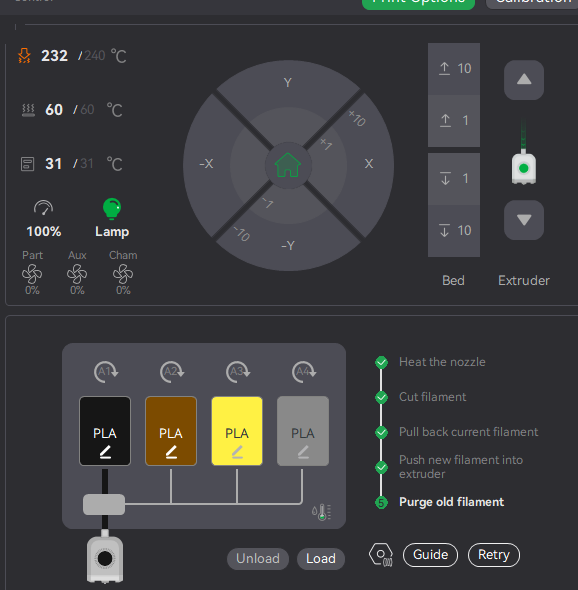Click chamber target temperature 31
This screenshot has width=578, height=590.
click(86, 164)
